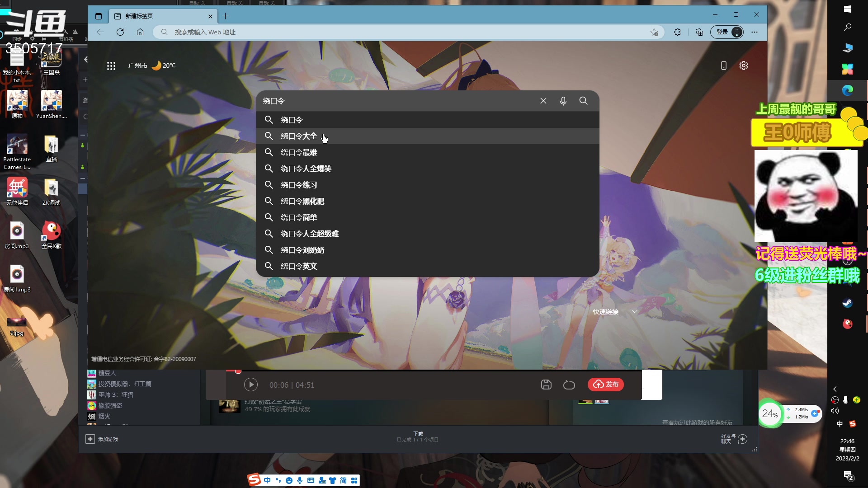Select suggestion 绕口令大全
Screen dimensions: 868x488
(299, 136)
